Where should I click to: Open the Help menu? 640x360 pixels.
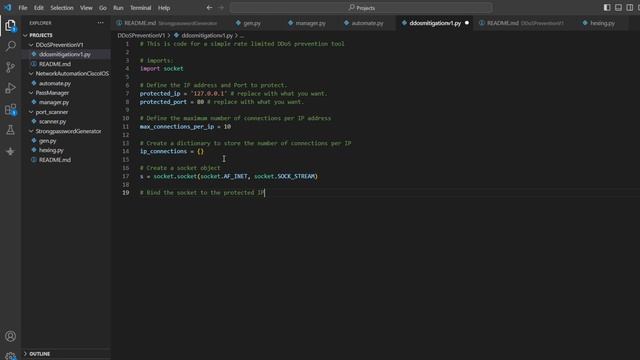coord(164,8)
